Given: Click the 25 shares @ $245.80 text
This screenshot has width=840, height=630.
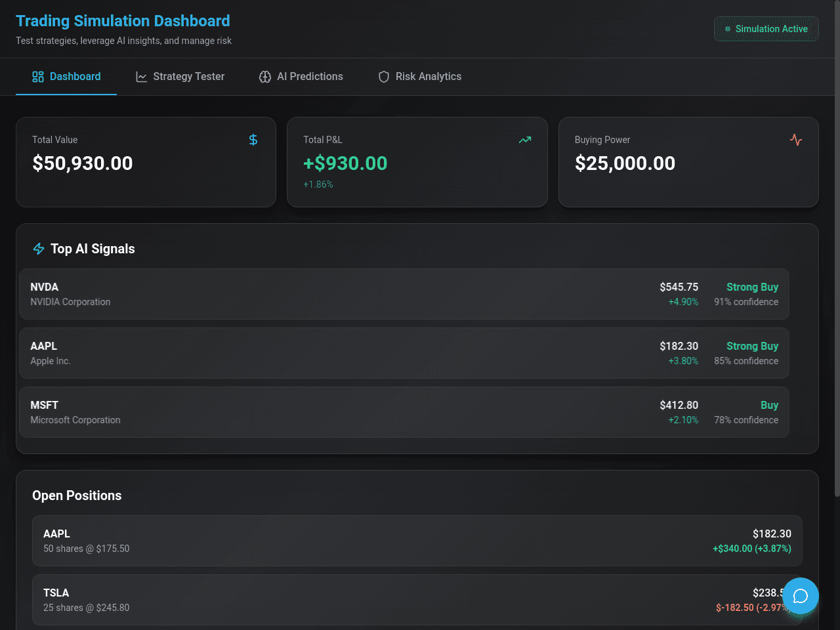Looking at the screenshot, I should point(87,608).
